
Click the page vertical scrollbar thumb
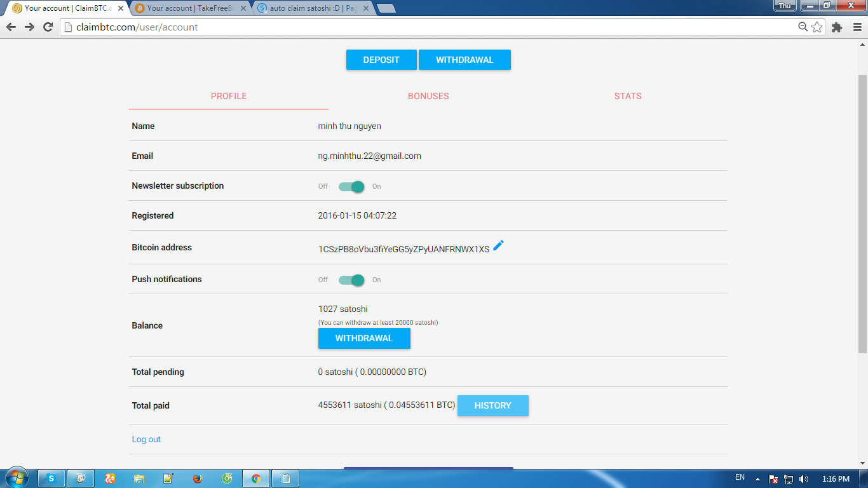coord(862,213)
